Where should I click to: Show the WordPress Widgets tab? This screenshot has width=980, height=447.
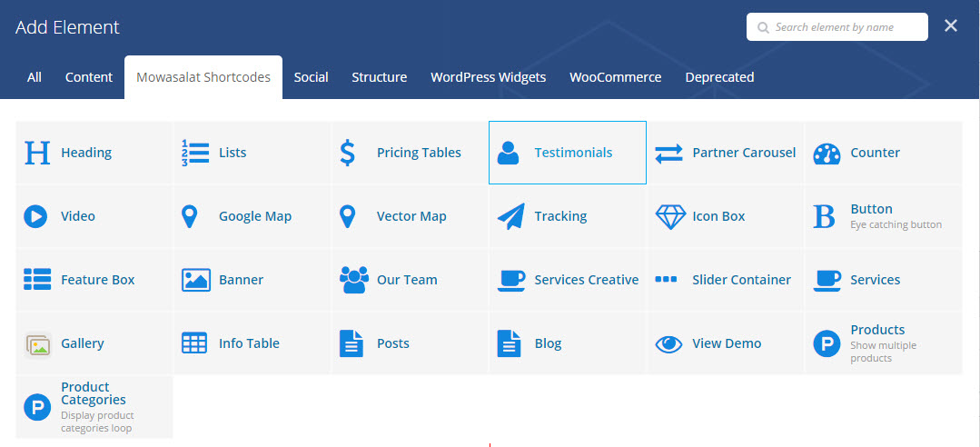pos(488,77)
